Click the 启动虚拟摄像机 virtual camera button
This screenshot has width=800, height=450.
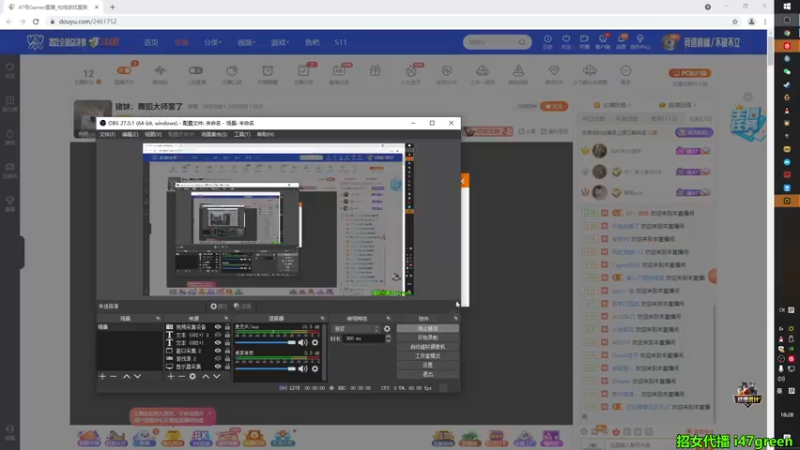(428, 347)
